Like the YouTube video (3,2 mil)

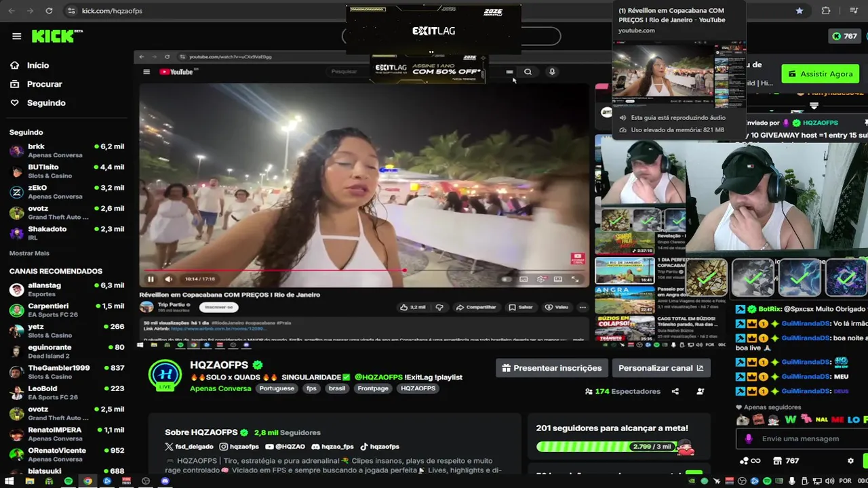(x=412, y=307)
